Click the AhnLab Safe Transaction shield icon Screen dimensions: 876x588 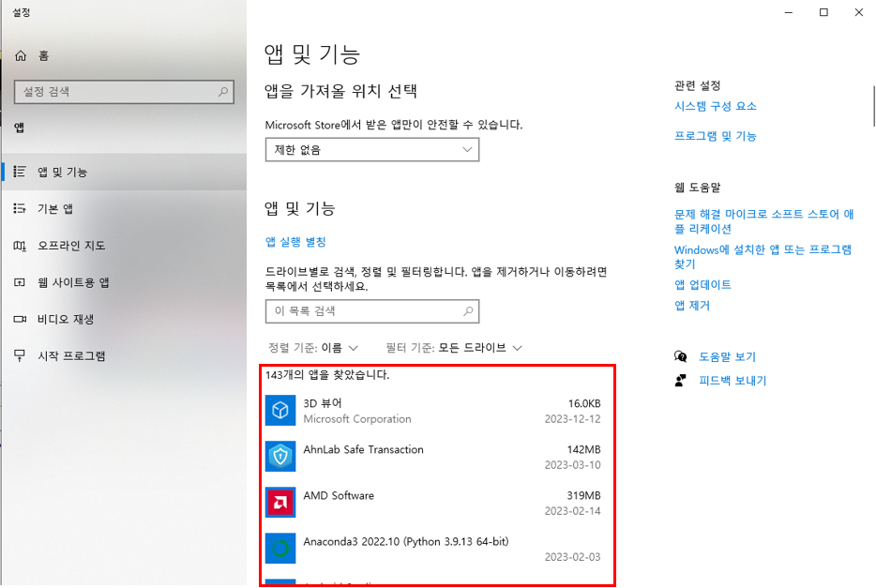(280, 456)
